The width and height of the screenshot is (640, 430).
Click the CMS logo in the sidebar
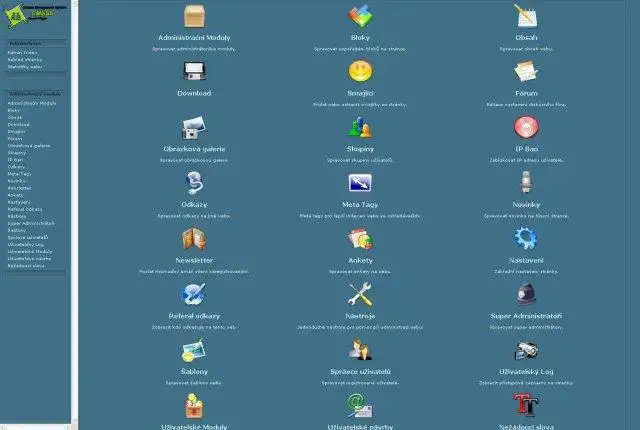coord(34,15)
